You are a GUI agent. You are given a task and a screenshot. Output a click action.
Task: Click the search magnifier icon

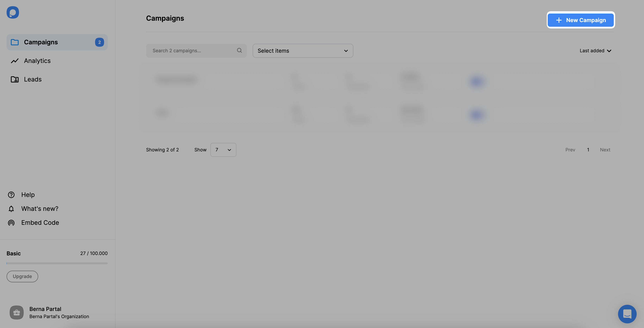[x=240, y=51]
